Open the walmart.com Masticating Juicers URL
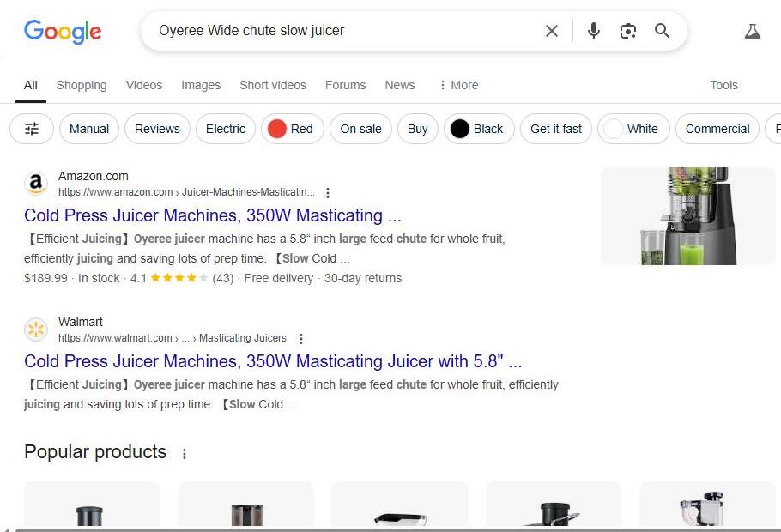The image size is (781, 532). click(x=173, y=338)
